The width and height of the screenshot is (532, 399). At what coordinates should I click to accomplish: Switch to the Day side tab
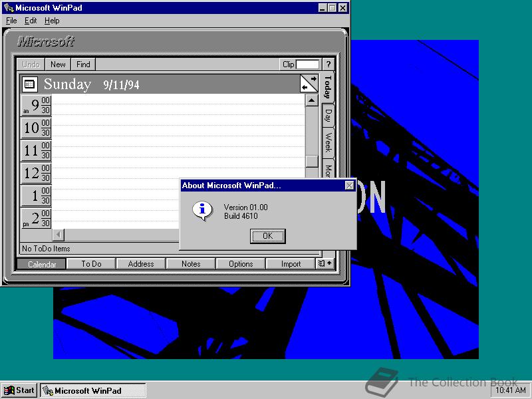click(328, 115)
